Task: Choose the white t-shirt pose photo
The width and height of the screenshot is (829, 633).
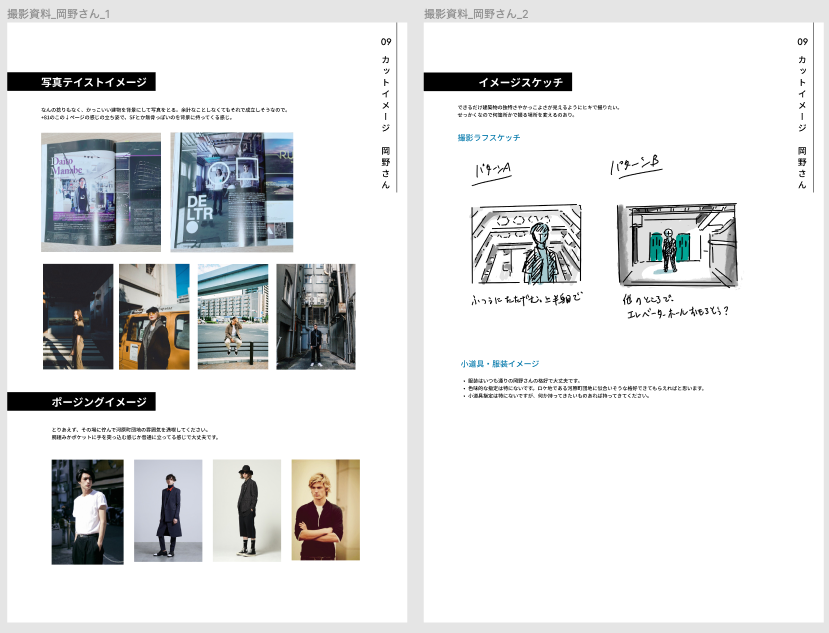Action: (87, 511)
